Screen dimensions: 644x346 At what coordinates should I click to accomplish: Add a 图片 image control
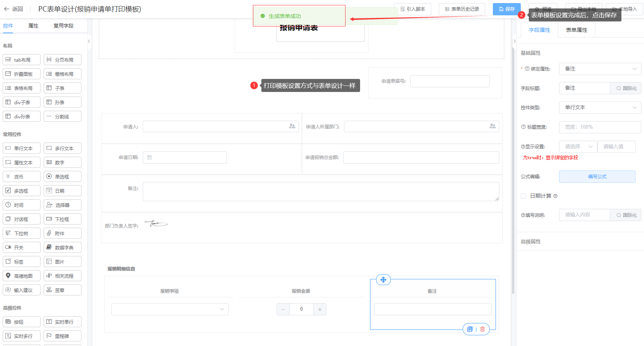[62, 262]
